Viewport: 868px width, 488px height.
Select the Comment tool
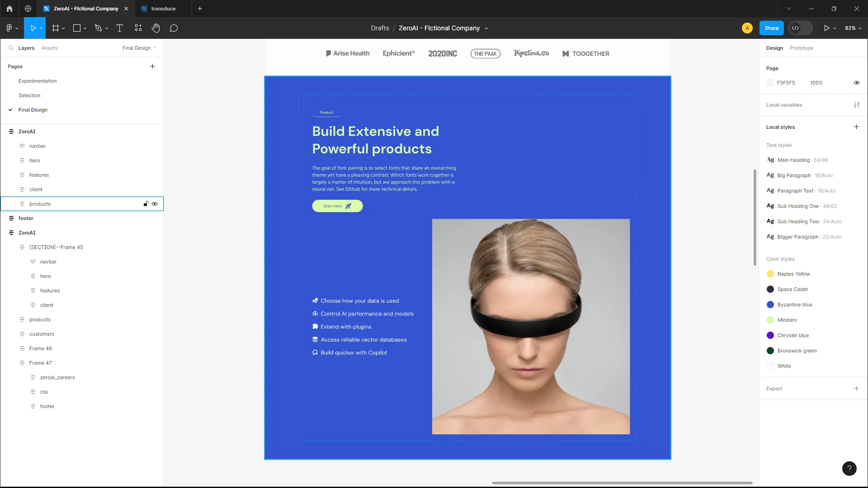pyautogui.click(x=174, y=28)
